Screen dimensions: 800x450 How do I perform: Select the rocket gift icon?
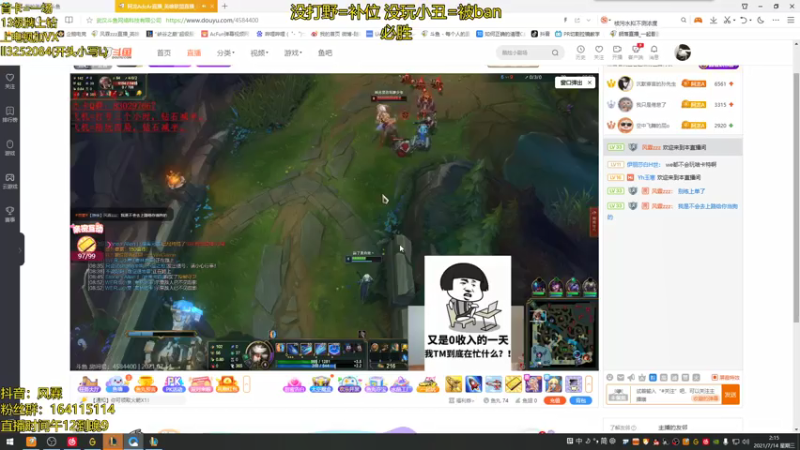473,384
